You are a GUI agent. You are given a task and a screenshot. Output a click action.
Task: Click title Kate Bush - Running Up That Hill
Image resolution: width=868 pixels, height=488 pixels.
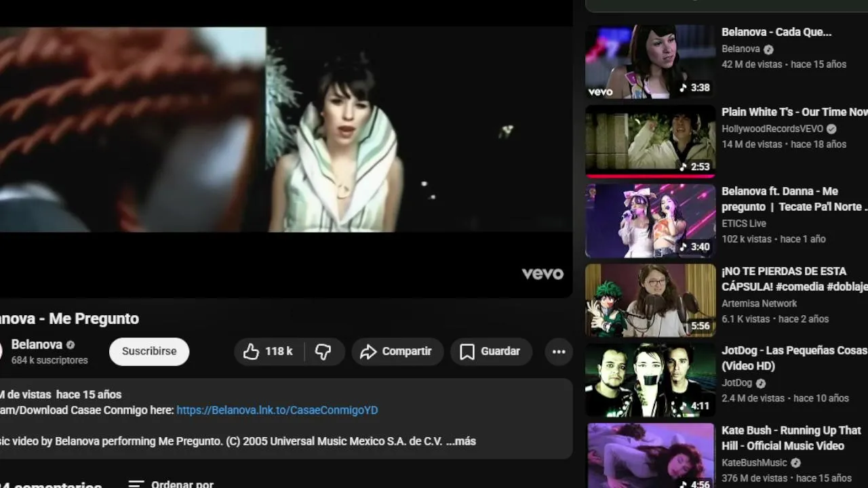[791, 438]
